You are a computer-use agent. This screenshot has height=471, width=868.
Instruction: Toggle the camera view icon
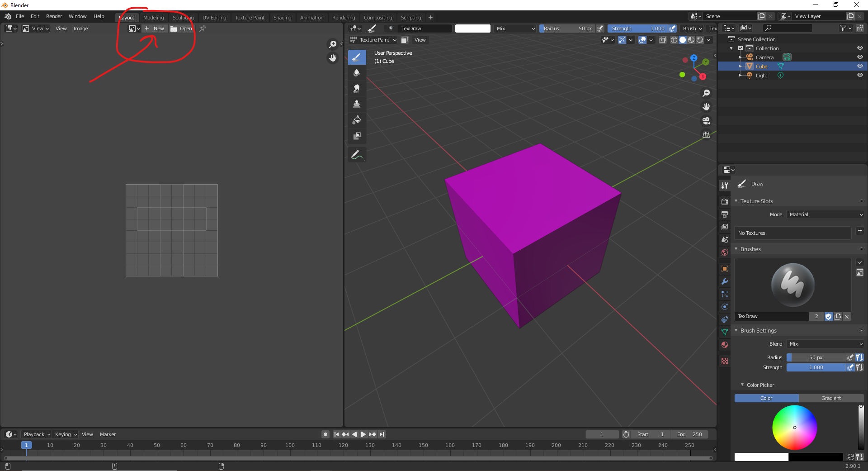point(706,121)
